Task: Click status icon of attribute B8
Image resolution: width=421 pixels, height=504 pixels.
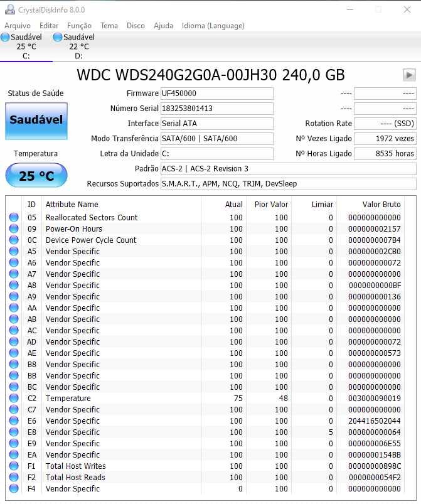Action: [x=14, y=364]
